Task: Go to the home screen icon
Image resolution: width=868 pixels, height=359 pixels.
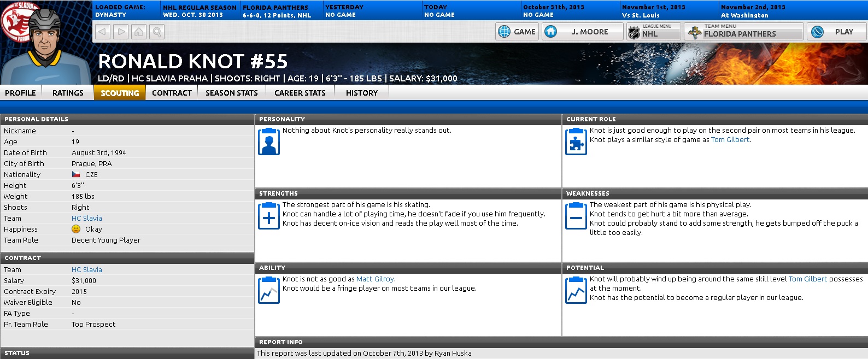Action: tap(139, 32)
